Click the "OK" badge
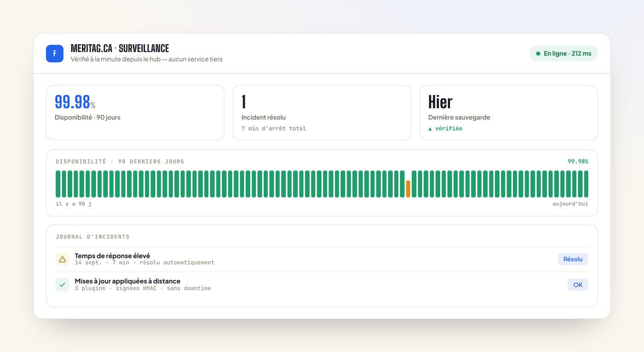 pos(578,285)
